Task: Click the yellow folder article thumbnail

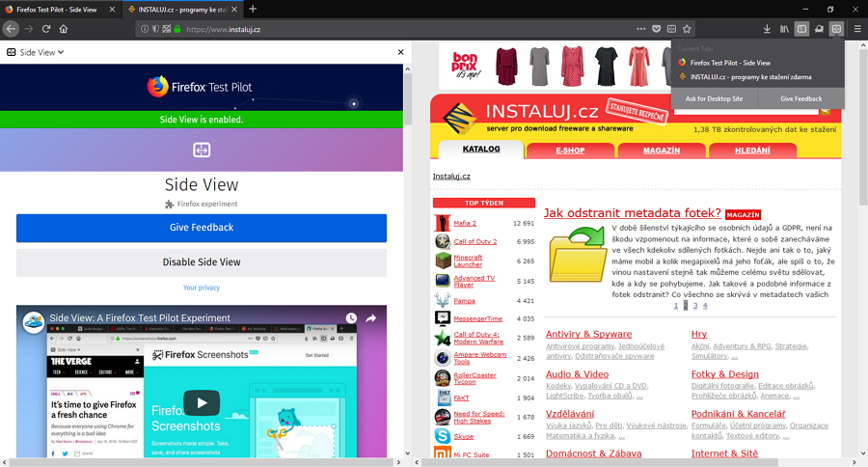Action: point(578,255)
